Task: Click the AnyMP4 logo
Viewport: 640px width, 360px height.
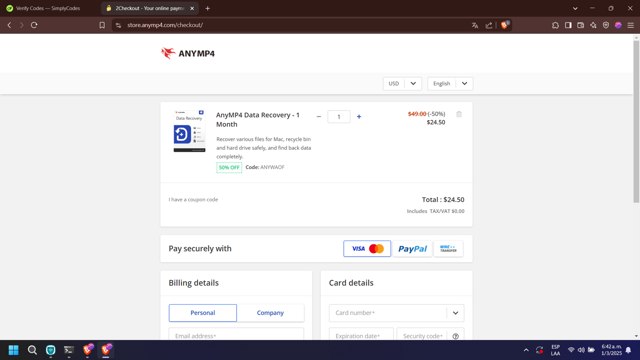Action: [x=188, y=53]
